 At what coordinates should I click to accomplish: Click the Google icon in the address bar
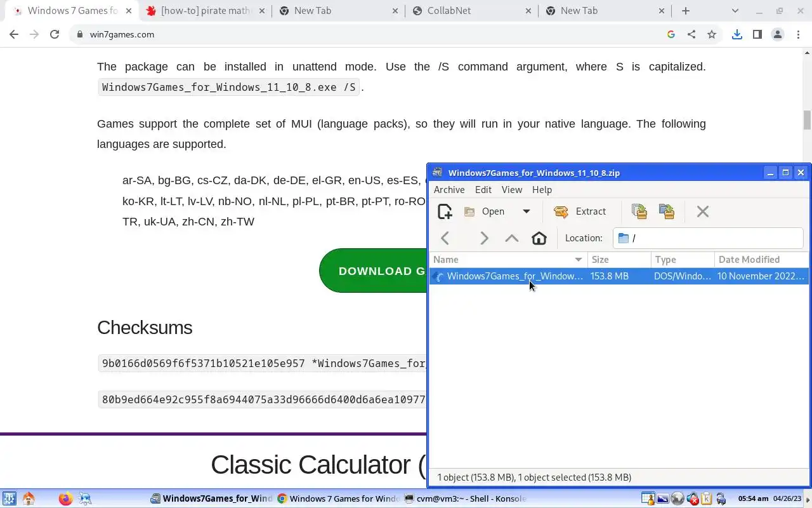tap(671, 34)
